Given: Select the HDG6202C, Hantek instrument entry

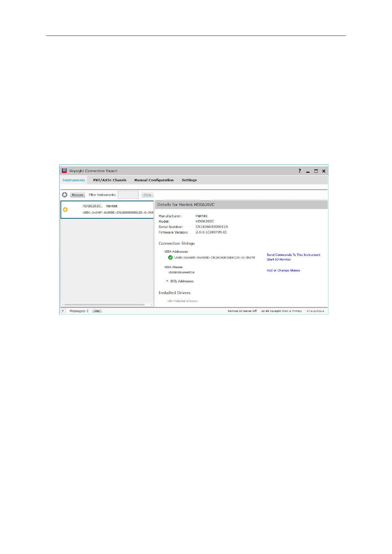Looking at the screenshot, I should (107, 210).
